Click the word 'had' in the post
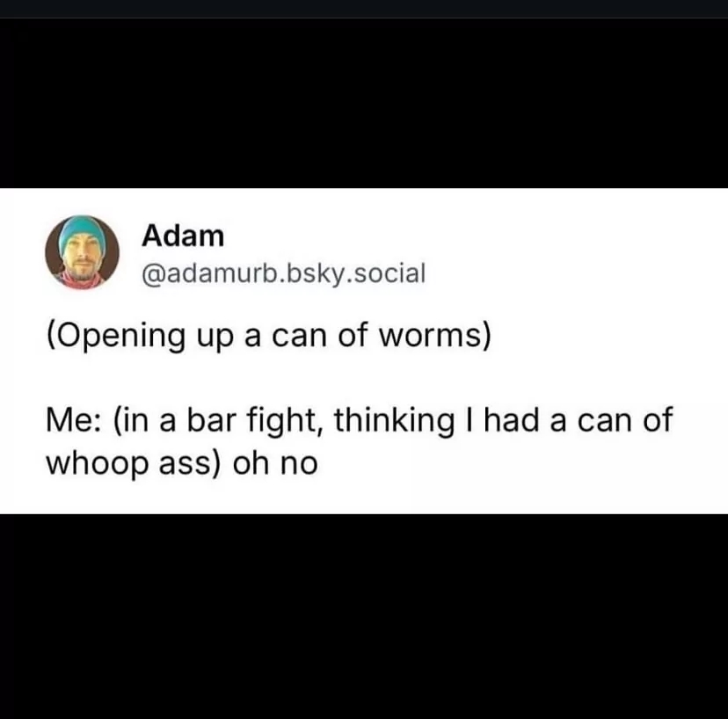The width and height of the screenshot is (728, 719). (x=513, y=419)
